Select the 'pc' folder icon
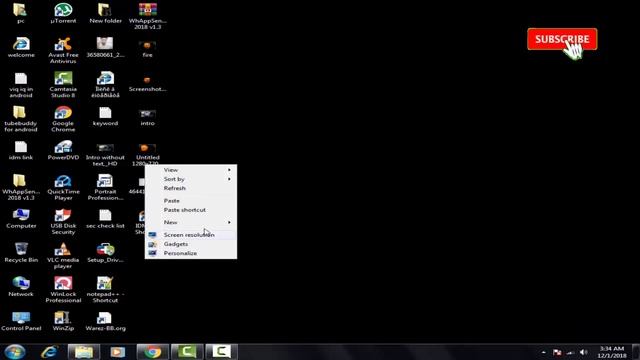 click(20, 13)
